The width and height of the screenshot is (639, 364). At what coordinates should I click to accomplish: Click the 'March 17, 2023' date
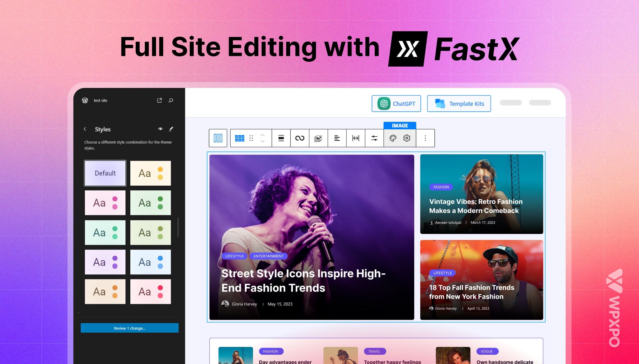[x=483, y=223]
